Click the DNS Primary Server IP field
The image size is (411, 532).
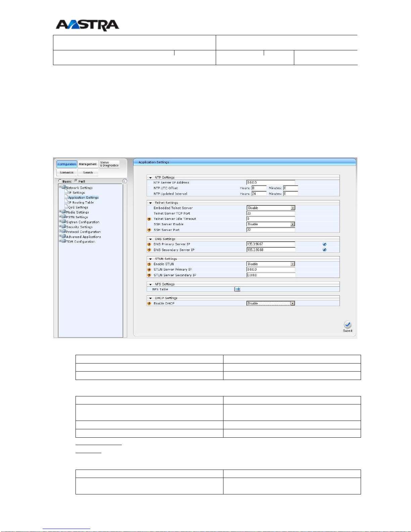[271, 244]
